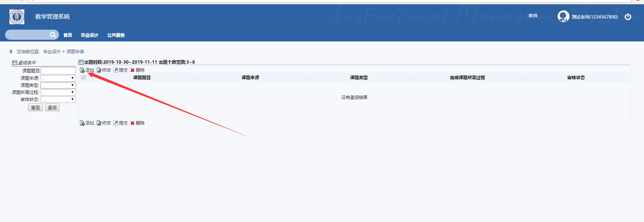Viewport: 644px width, 222px height.
Task: Click the 课题题目 input field
Action: [58, 71]
